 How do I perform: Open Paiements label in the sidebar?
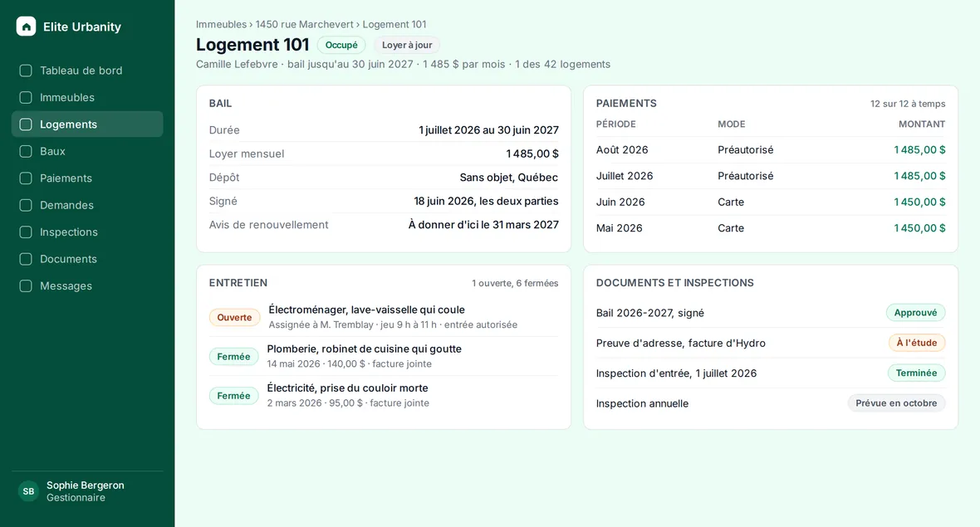66,178
